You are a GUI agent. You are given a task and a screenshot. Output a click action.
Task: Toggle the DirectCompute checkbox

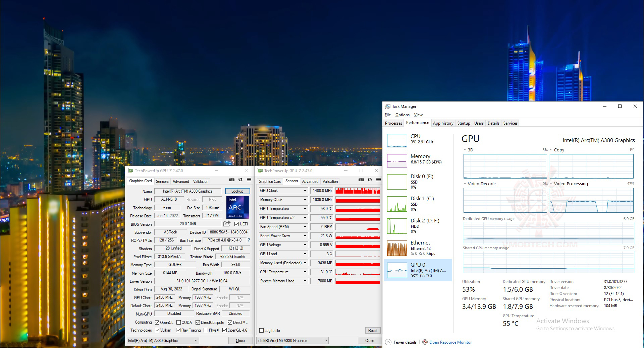(198, 322)
